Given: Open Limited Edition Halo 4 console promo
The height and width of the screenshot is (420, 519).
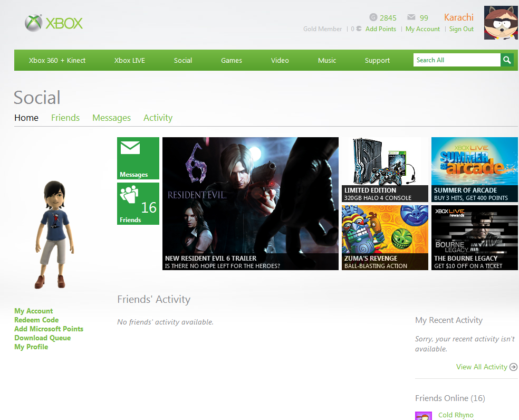Looking at the screenshot, I should (385, 169).
